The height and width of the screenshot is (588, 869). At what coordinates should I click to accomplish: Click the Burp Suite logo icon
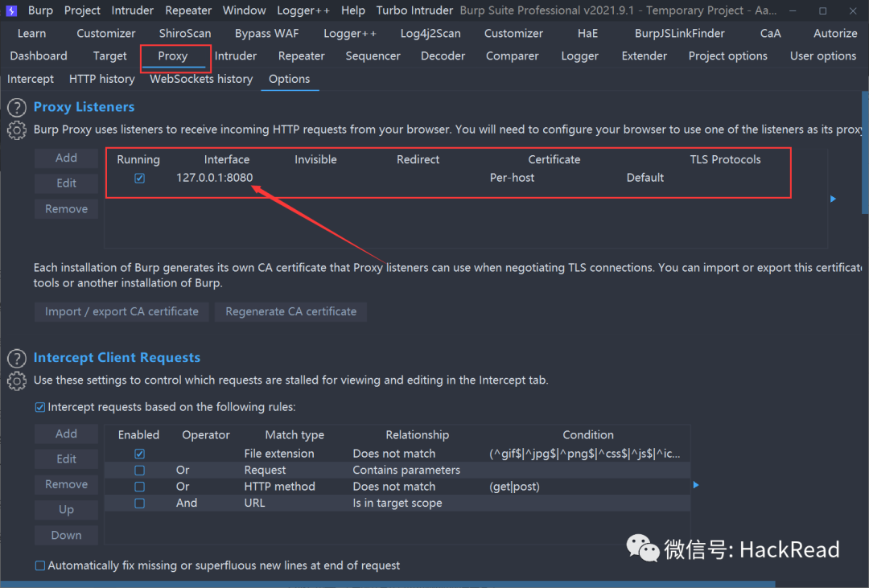pos(11,10)
